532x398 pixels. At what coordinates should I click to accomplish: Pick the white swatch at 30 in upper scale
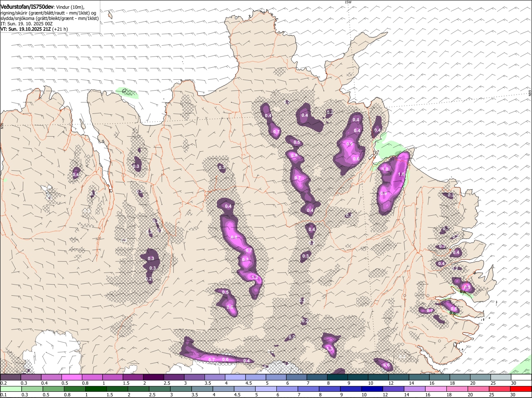(521, 377)
